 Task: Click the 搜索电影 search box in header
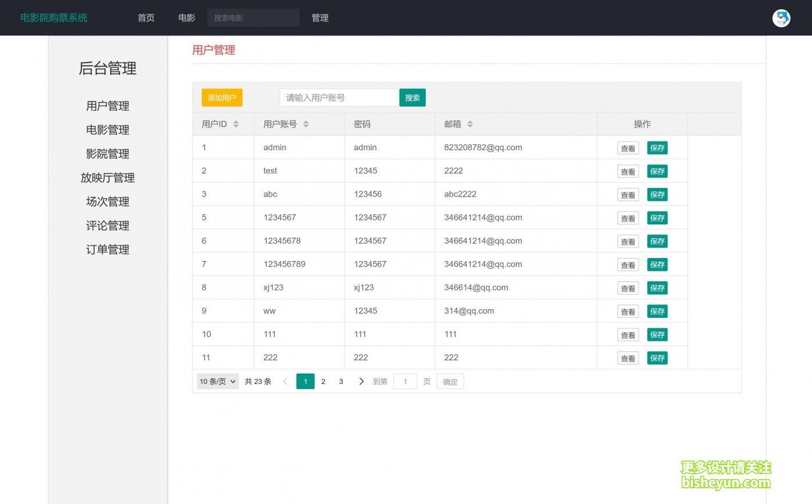tap(253, 18)
